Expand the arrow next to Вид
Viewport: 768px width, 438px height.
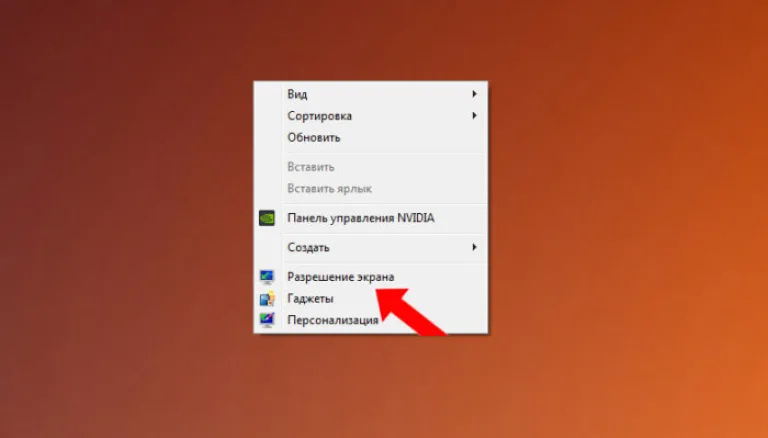click(x=474, y=94)
